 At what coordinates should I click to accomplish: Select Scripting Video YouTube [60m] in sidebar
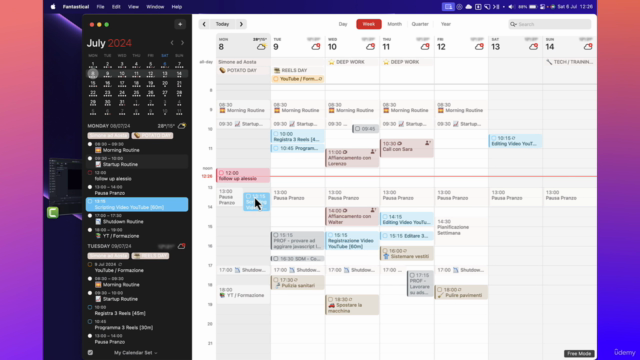pyautogui.click(x=137, y=204)
